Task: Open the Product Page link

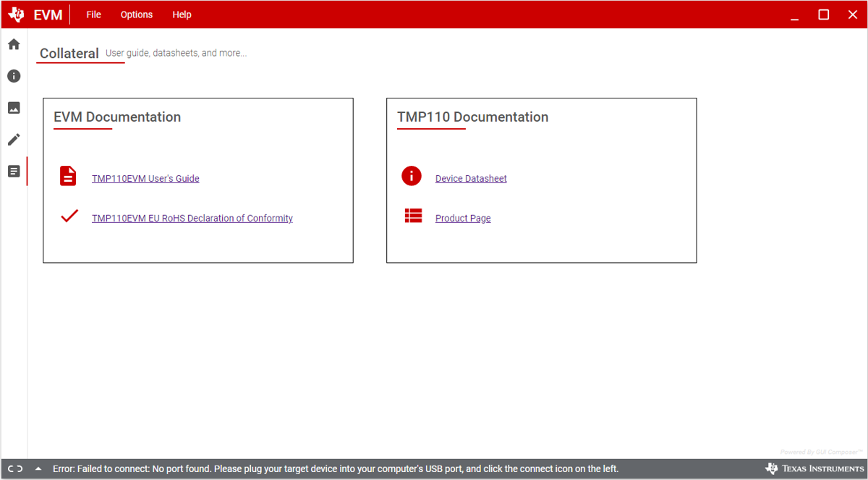Action: (x=463, y=219)
